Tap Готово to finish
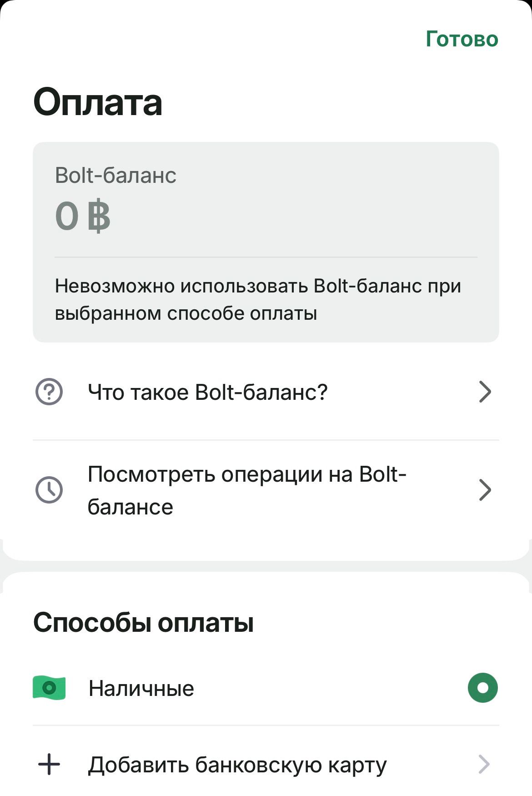The image size is (532, 796). pos(462,39)
